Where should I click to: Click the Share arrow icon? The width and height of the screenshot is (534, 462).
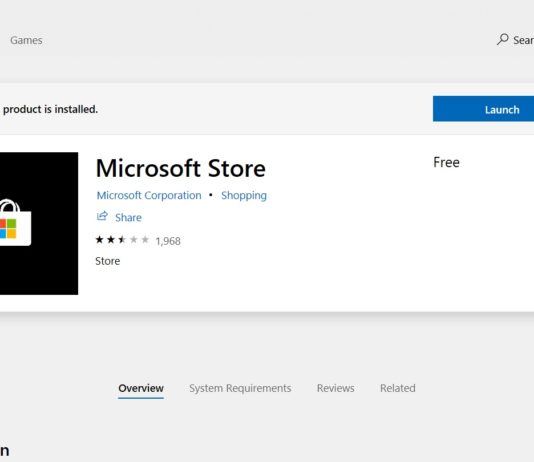point(102,216)
